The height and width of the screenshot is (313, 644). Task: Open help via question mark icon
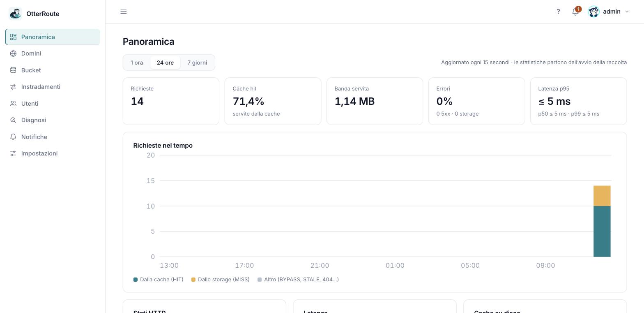point(558,12)
